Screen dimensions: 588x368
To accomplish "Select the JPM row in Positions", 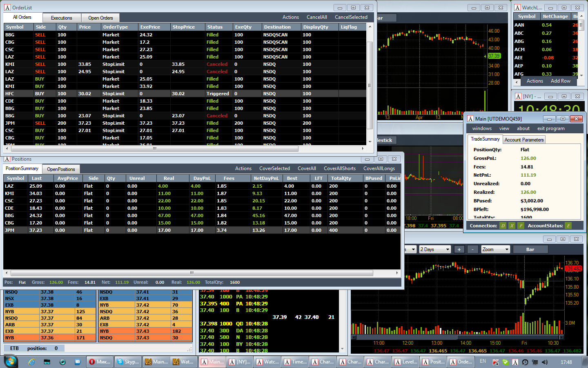I will 202,230.
